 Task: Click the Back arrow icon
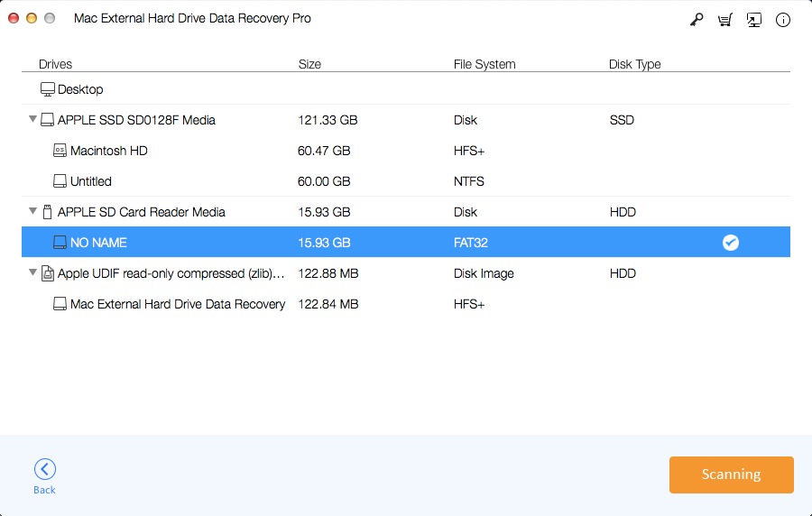pos(45,469)
